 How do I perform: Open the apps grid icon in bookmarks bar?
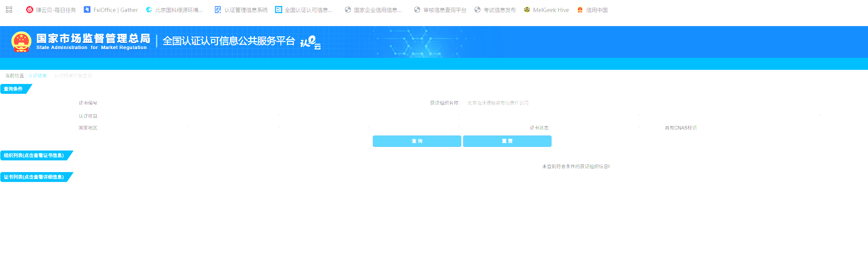(x=9, y=10)
